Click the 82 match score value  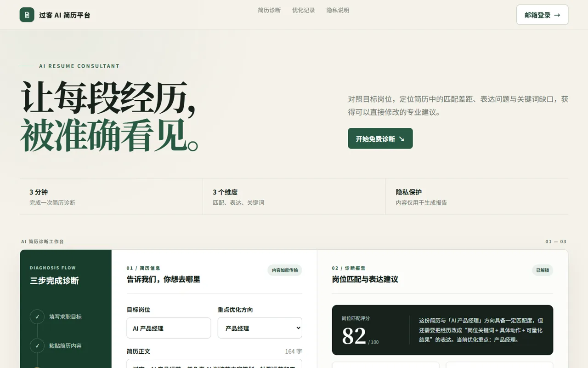[354, 336]
